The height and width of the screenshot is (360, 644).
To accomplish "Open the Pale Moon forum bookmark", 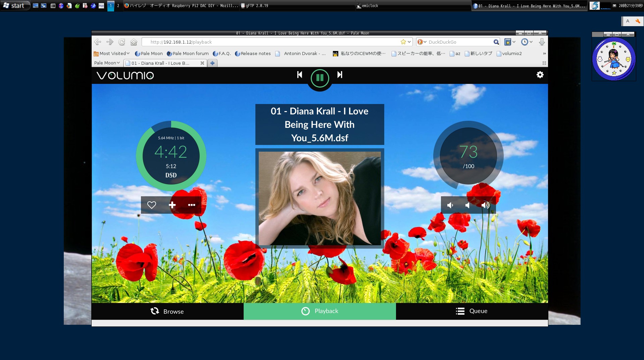I will [x=188, y=53].
